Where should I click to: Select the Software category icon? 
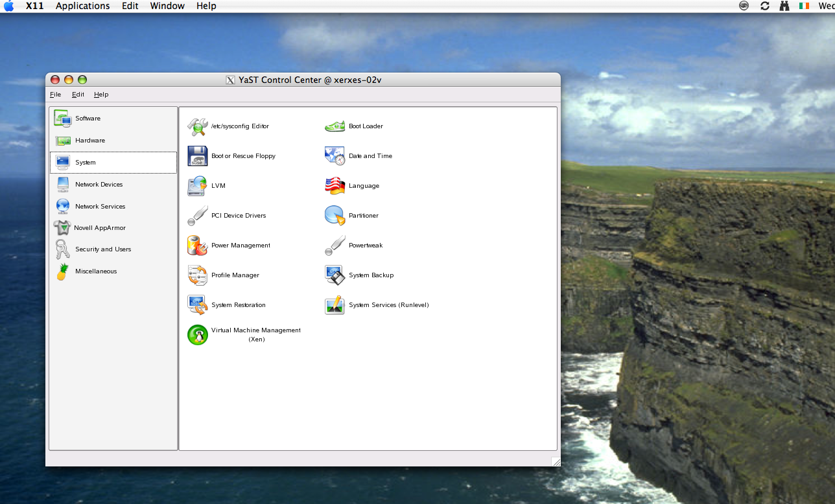click(x=63, y=119)
